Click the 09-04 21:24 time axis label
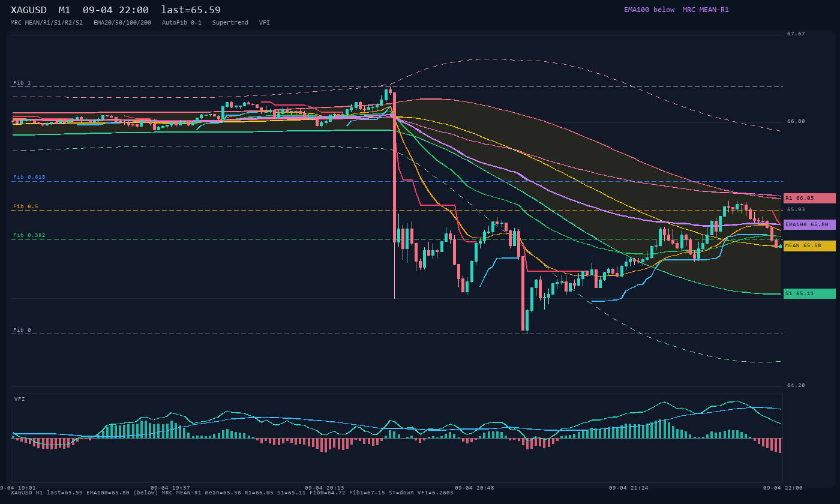The width and height of the screenshot is (840, 504). (x=629, y=488)
